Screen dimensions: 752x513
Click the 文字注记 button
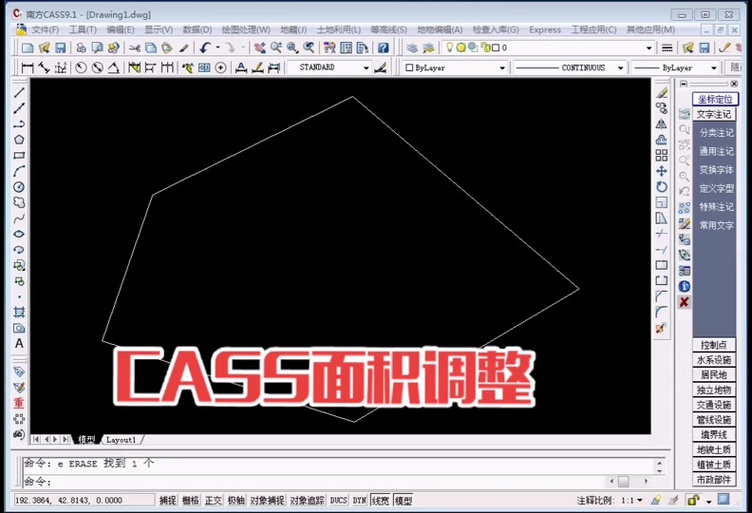coord(714,114)
